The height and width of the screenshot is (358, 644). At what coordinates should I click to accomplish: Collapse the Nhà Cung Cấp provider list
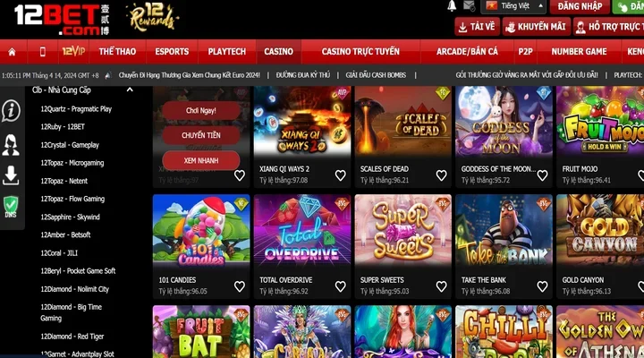click(x=130, y=89)
